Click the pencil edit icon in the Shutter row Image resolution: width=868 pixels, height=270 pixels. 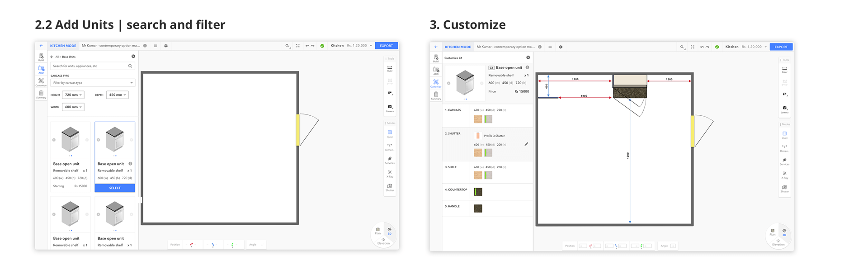click(526, 144)
